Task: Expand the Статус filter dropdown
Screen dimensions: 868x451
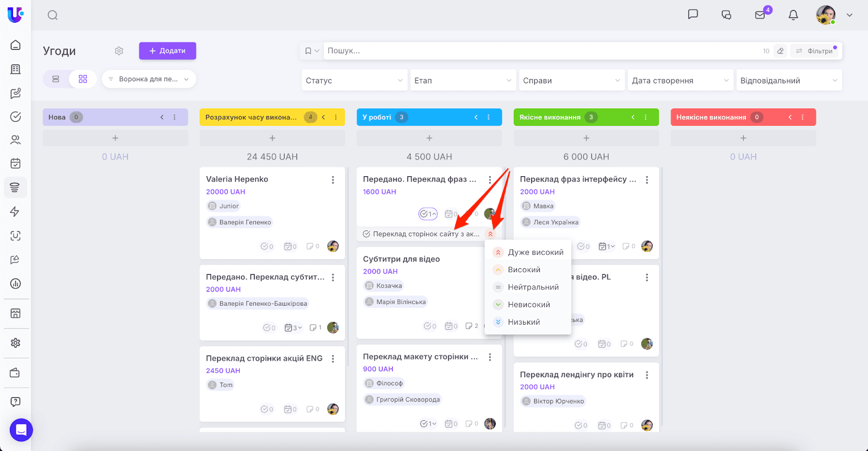Action: click(354, 80)
